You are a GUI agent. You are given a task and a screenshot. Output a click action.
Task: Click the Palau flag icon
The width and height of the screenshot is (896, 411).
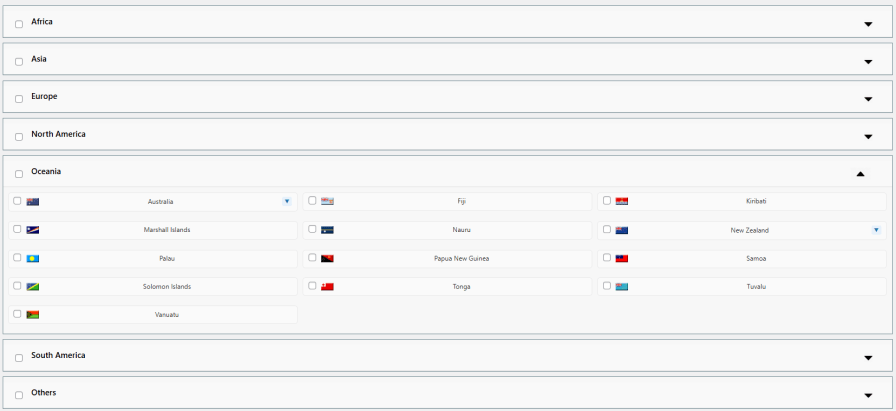click(x=33, y=258)
